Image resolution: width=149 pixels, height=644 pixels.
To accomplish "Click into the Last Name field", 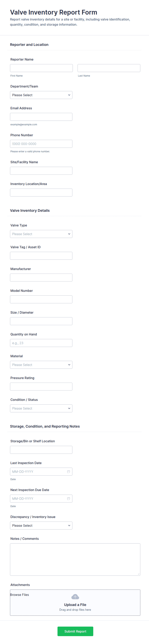I will tap(109, 68).
